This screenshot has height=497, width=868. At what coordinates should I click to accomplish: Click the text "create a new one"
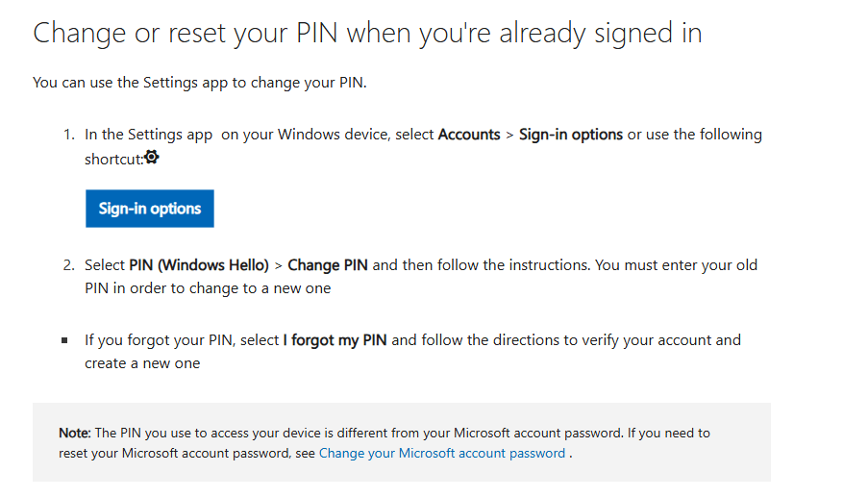142,363
